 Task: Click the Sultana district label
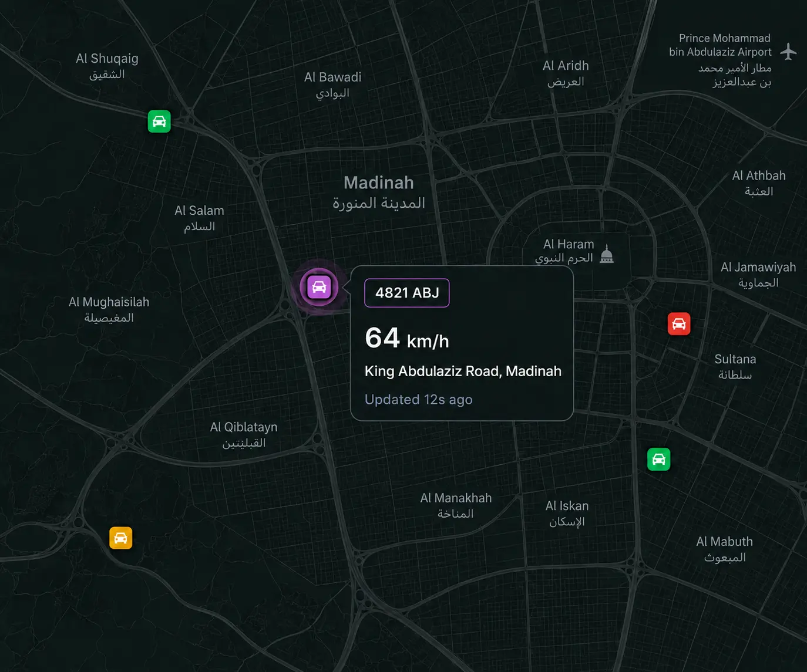click(735, 367)
